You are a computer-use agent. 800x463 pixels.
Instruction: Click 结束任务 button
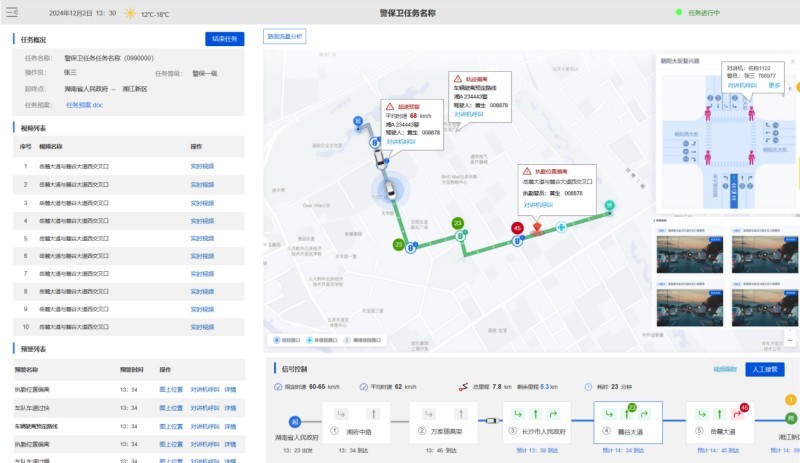[x=224, y=39]
